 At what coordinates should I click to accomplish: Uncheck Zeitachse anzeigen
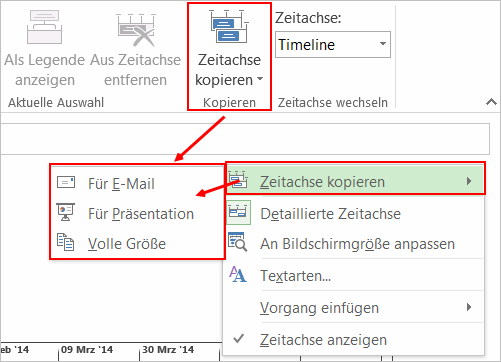355,340
